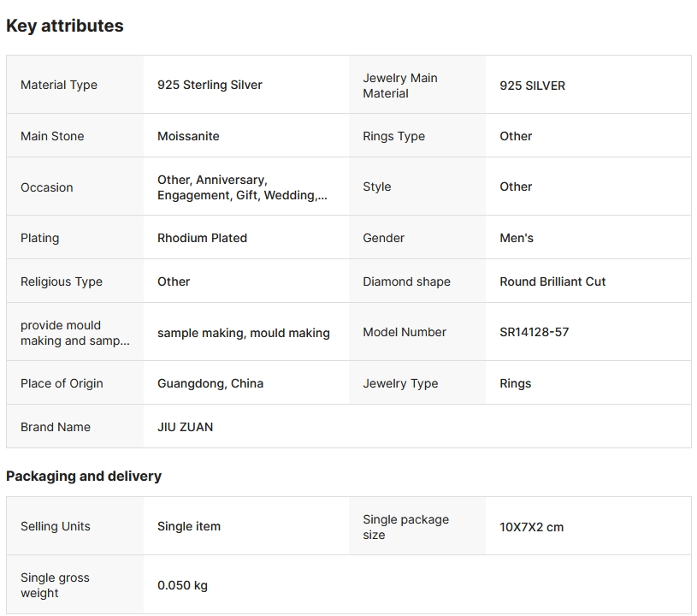Click the JIU ZUAN brand name
The height and width of the screenshot is (616, 697).
pyautogui.click(x=185, y=427)
